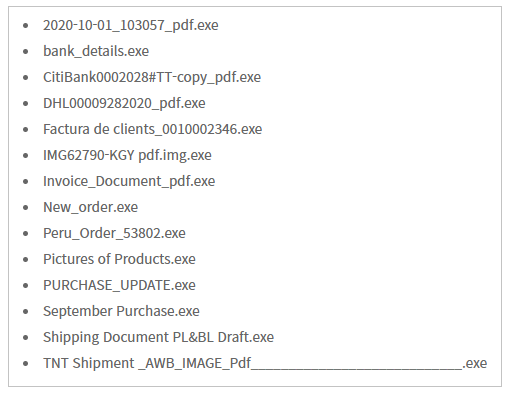
Task: Click Invoice_Document_pdf.exe in the list
Action: (x=129, y=181)
